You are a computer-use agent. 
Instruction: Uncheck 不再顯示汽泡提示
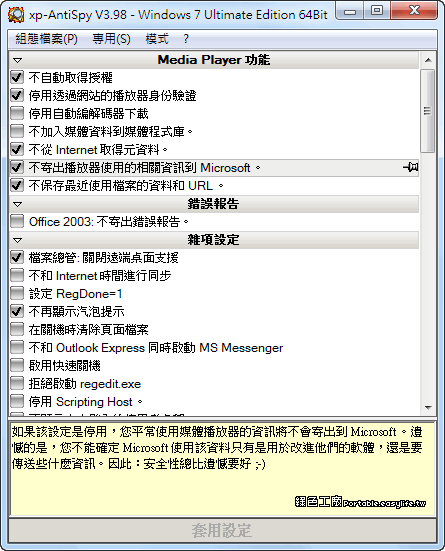pos(17,311)
